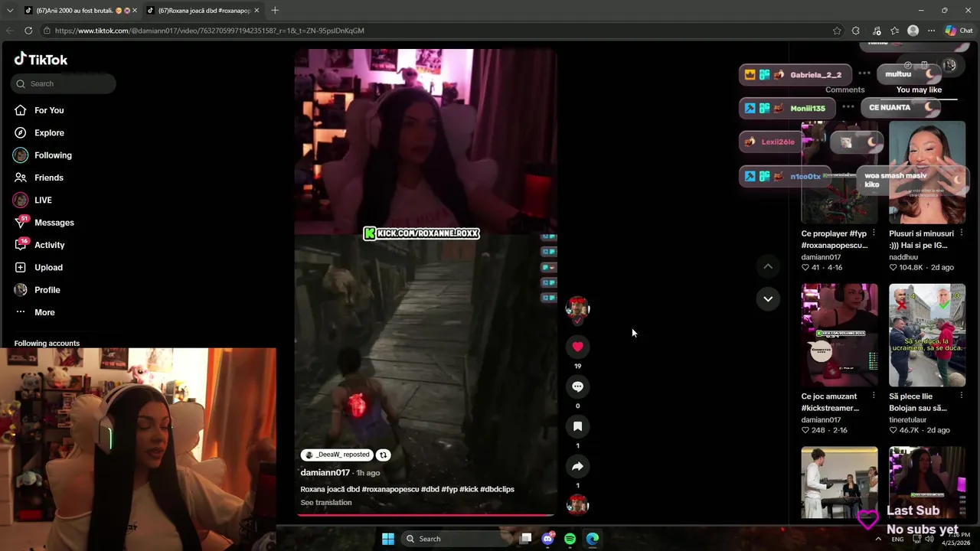Click the TikTok search field
Screen dimensions: 980x551
(64, 83)
